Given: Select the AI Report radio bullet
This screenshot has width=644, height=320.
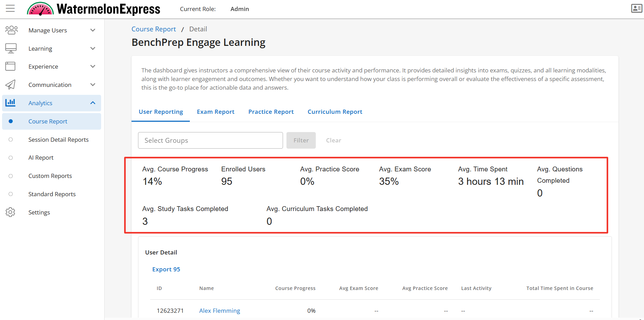Looking at the screenshot, I should point(11,158).
